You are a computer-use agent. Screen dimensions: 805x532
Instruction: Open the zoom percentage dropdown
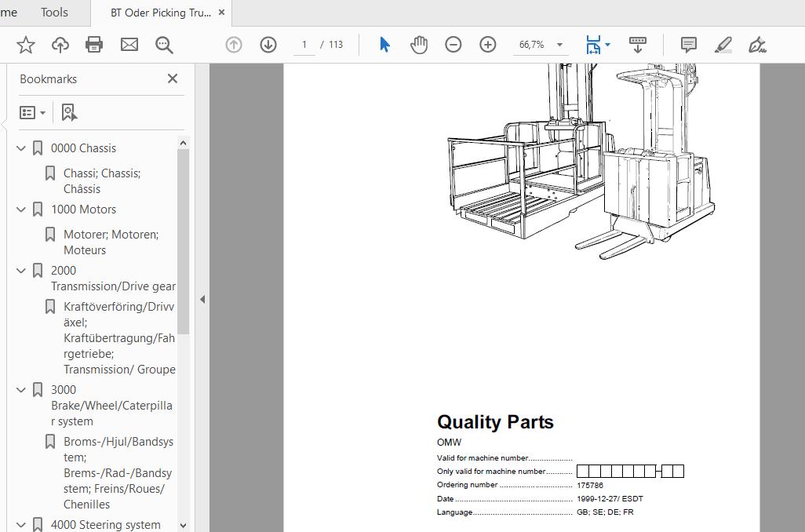click(x=559, y=45)
